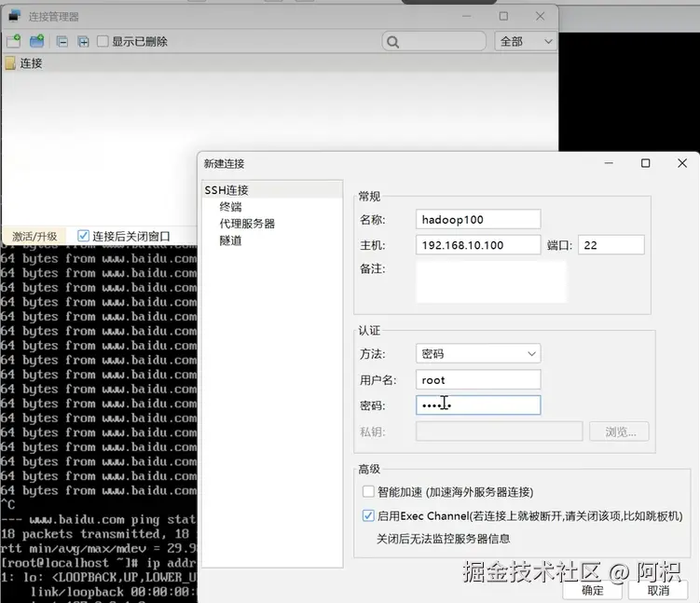Click the 端口 field showing 22
The width and height of the screenshot is (700, 603).
coord(611,244)
